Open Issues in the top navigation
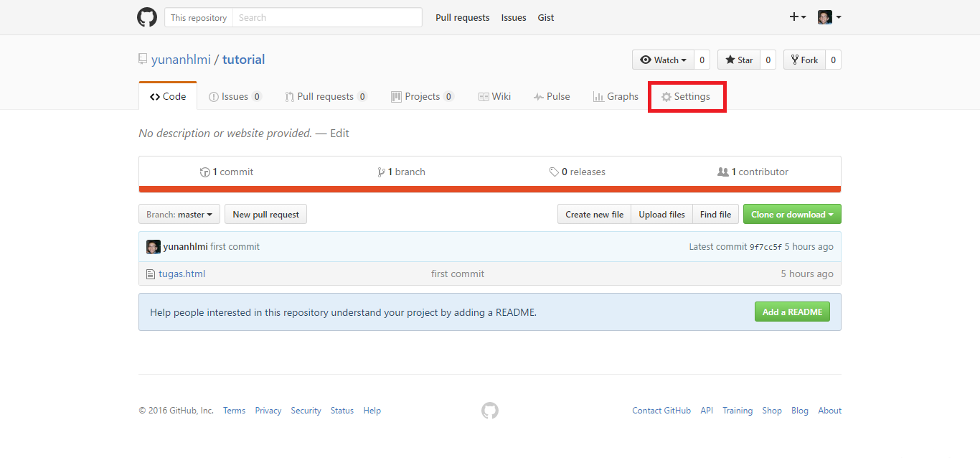 pos(514,17)
